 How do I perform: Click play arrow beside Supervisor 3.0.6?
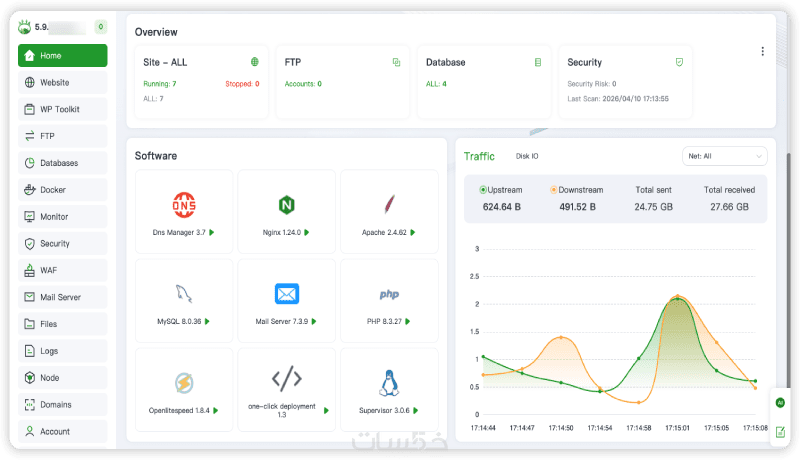tap(416, 411)
